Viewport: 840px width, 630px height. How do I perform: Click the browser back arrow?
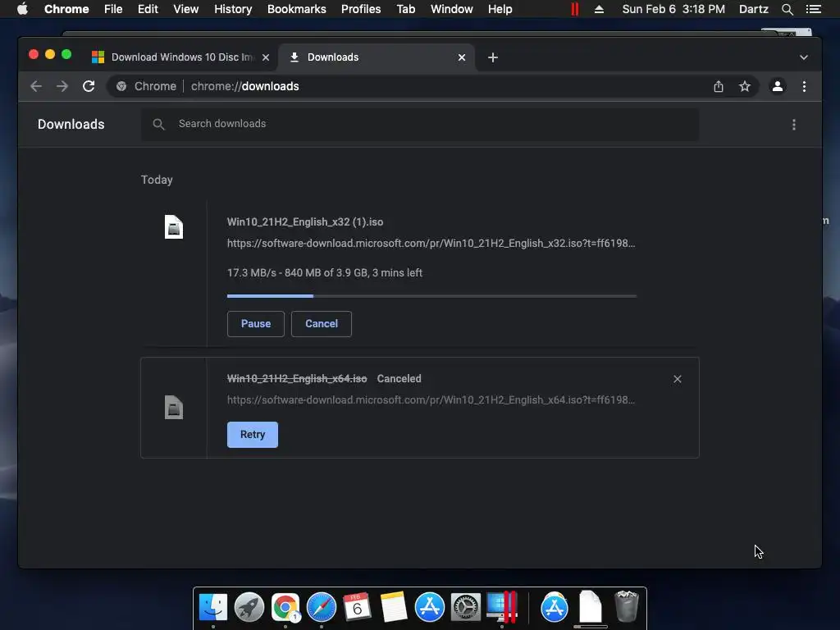[x=36, y=86]
